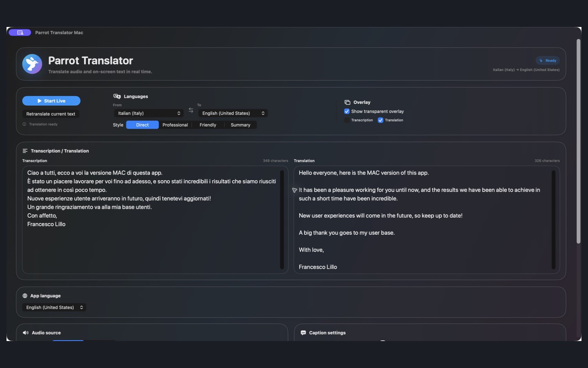Uncheck the Translation overlay checkbox
Viewport: 588px width, 368px height.
click(381, 120)
